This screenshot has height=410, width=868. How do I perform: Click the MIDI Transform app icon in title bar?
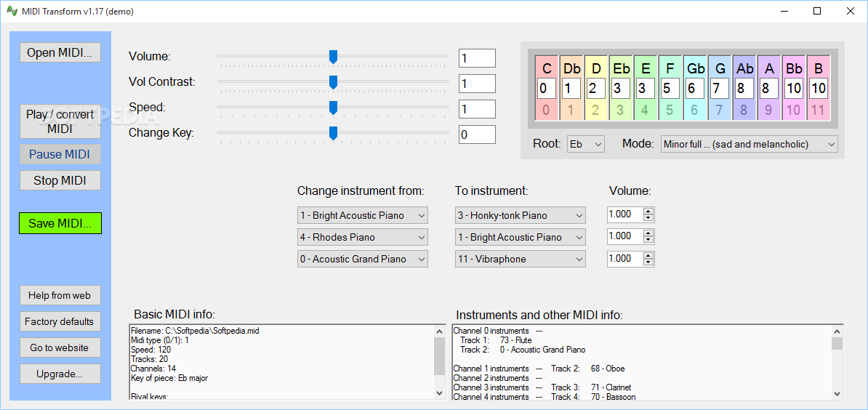pos(12,11)
